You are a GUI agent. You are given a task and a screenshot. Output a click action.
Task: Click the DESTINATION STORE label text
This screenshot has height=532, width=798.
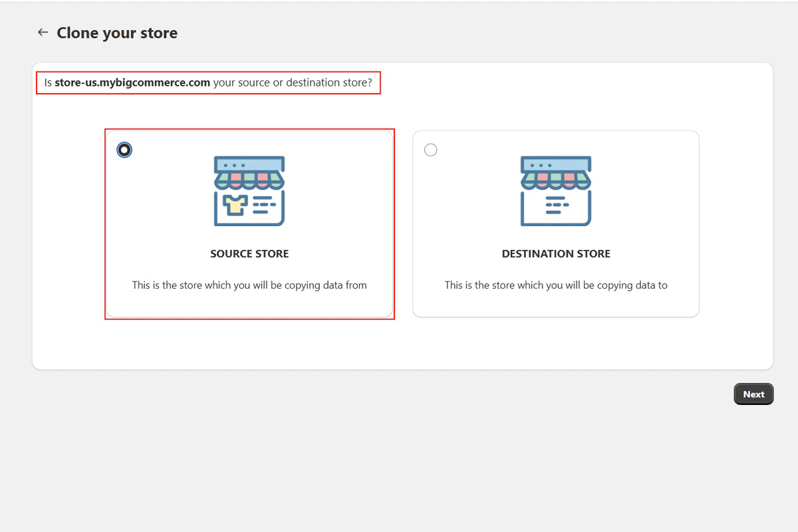click(555, 253)
